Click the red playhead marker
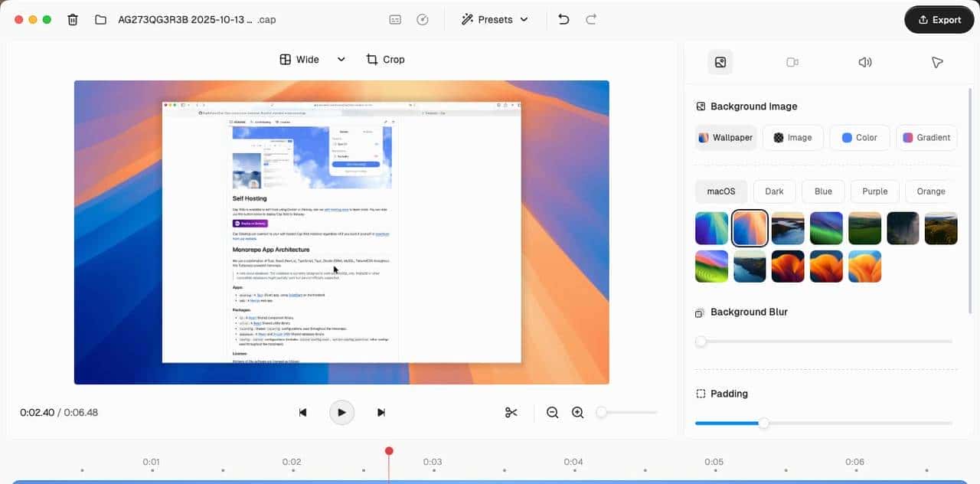The width and height of the screenshot is (980, 484). click(x=389, y=451)
